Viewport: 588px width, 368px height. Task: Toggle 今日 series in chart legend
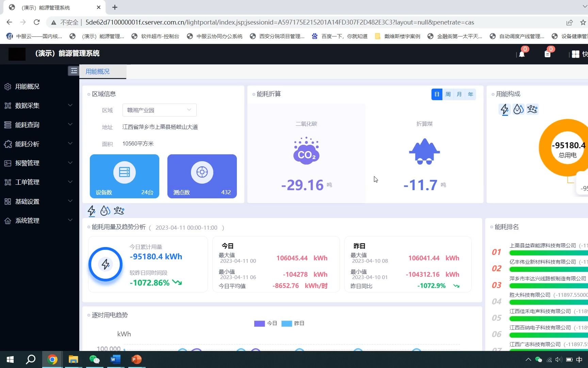(265, 323)
